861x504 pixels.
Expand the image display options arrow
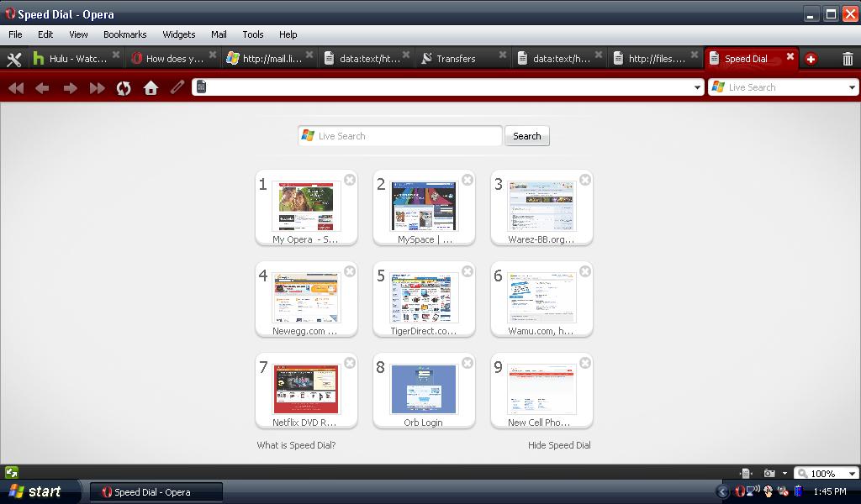click(x=784, y=473)
